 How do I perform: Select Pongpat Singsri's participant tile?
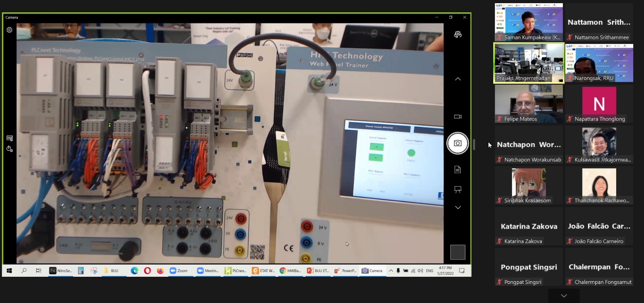[529, 267]
